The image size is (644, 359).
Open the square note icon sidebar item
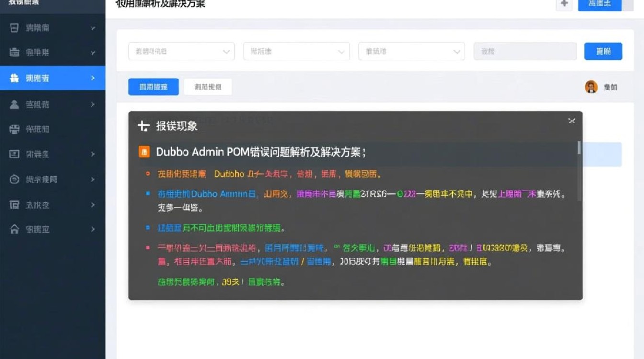point(14,154)
